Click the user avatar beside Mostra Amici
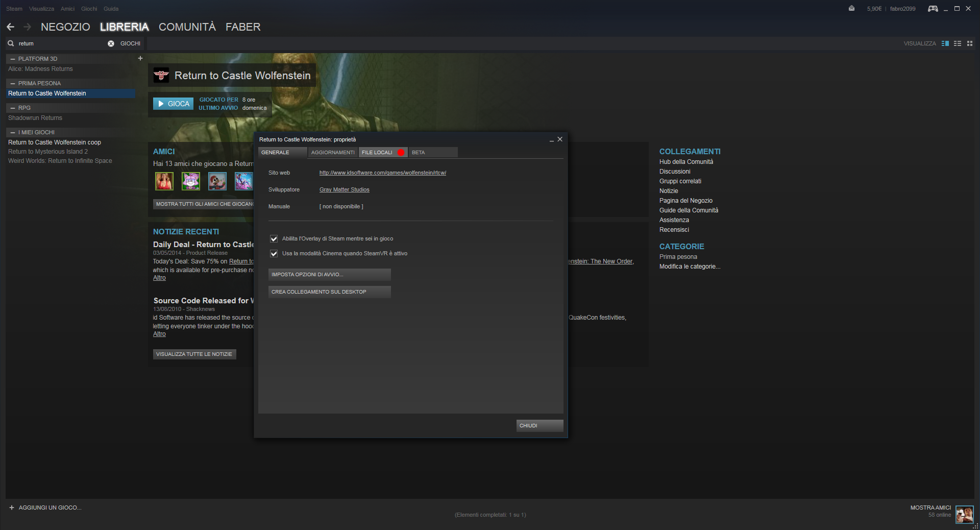 point(965,514)
